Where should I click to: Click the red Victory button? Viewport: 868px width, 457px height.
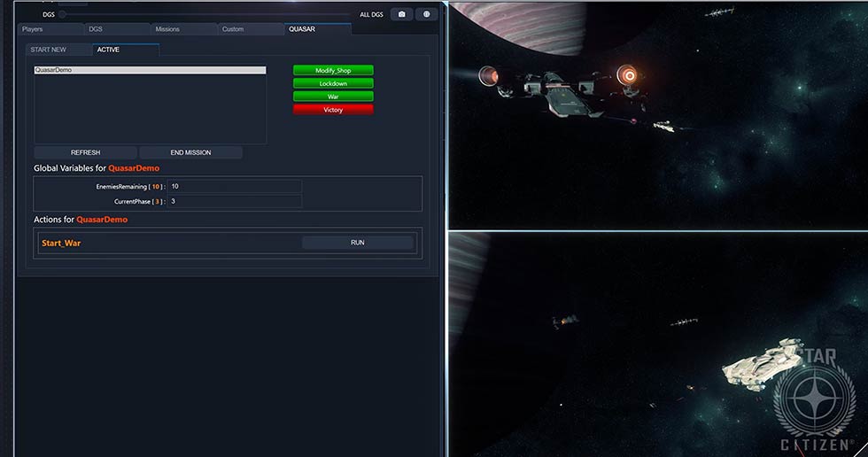pyautogui.click(x=333, y=110)
